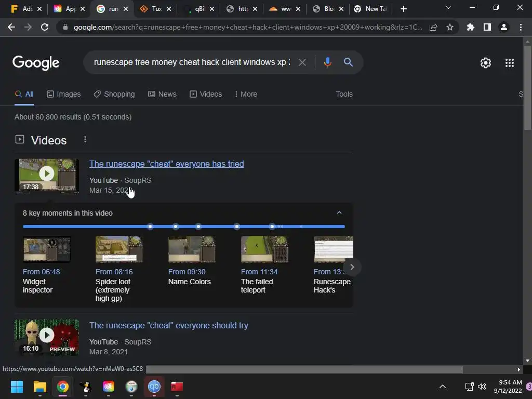This screenshot has width=532, height=399.
Task: Go back to previous page
Action: point(11,27)
